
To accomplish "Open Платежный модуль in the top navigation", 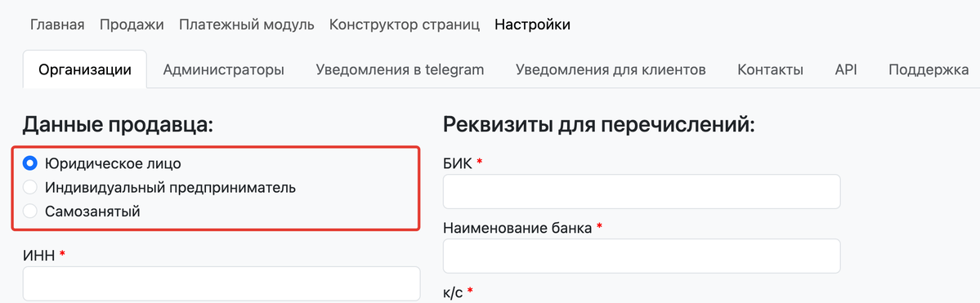I will pyautogui.click(x=246, y=25).
